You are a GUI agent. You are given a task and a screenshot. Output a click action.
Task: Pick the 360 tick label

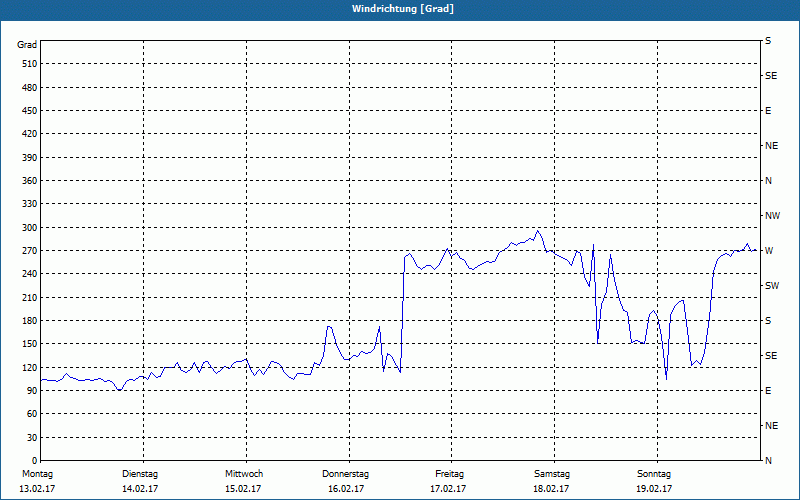[x=29, y=181]
